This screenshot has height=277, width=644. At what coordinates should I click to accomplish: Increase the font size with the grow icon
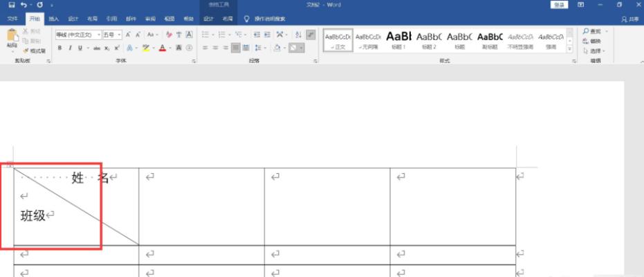pyautogui.click(x=128, y=35)
